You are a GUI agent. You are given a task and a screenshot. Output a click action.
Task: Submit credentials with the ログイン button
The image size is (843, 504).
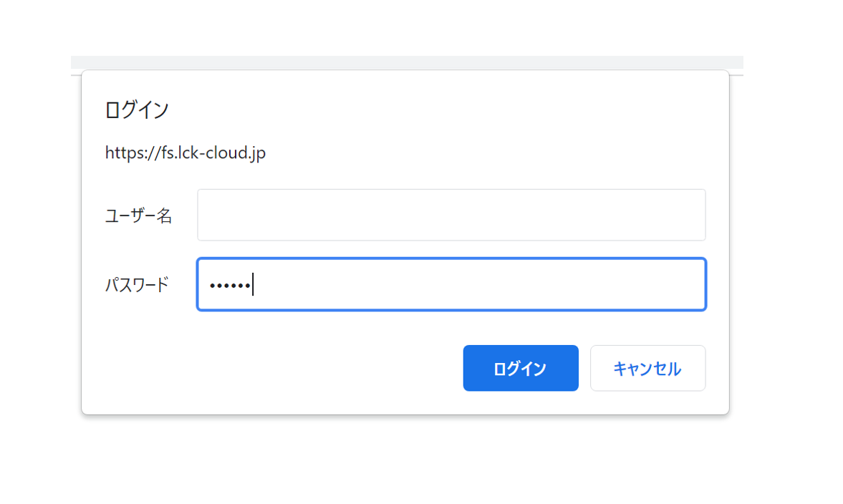(x=520, y=367)
